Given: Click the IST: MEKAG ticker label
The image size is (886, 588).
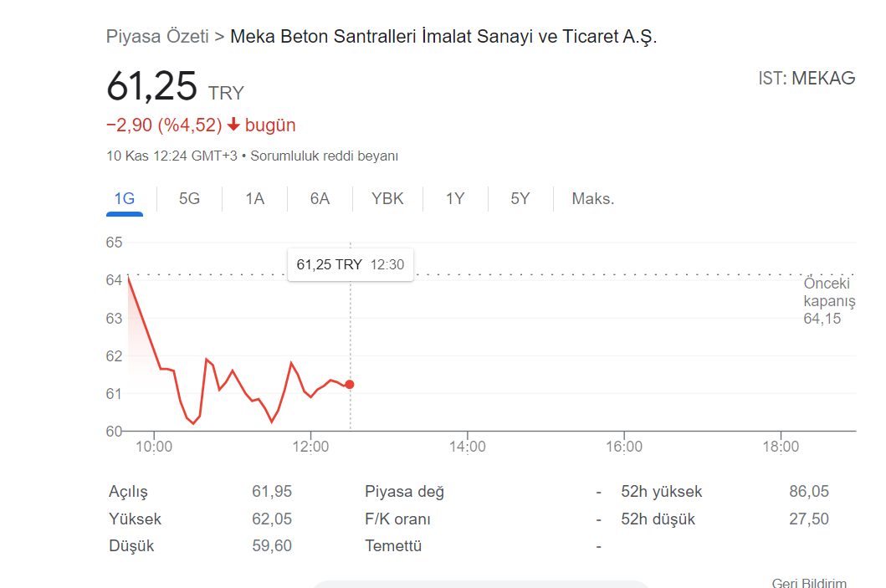Looking at the screenshot, I should click(807, 78).
